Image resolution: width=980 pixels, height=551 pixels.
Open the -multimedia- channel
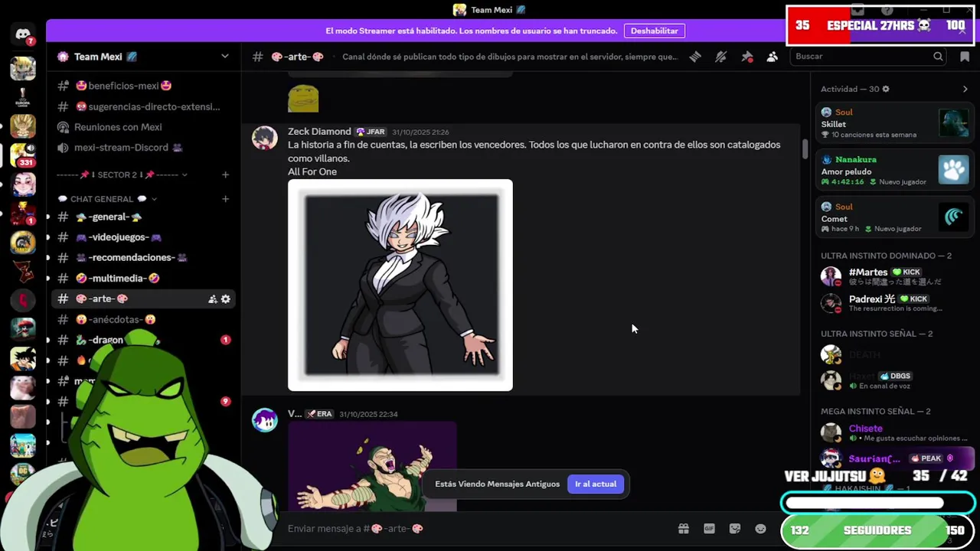coord(143,279)
